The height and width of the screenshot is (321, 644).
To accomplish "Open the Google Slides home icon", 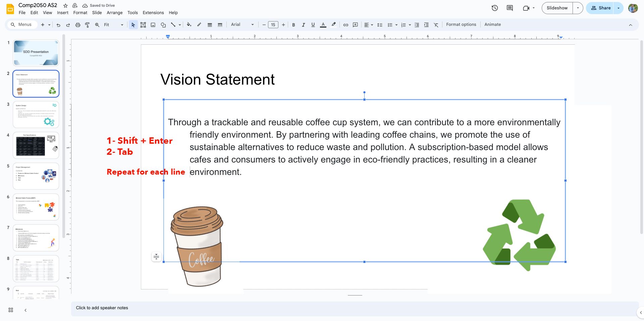I will 10,9.
